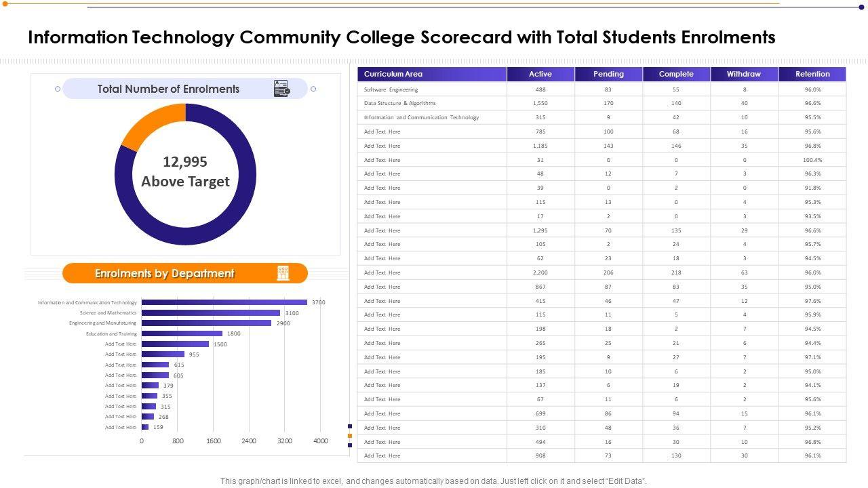
Task: Click the orange dot at top-left line start
Action: (5, 4)
